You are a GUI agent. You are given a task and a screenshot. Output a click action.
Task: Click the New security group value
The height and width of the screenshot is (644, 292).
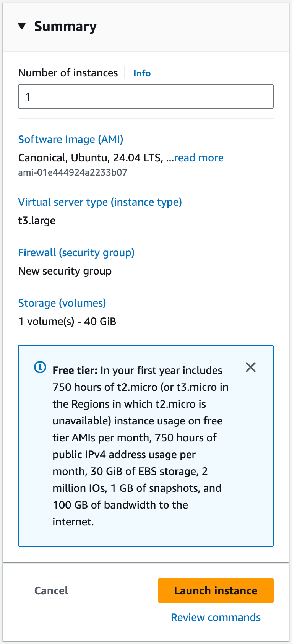point(65,271)
